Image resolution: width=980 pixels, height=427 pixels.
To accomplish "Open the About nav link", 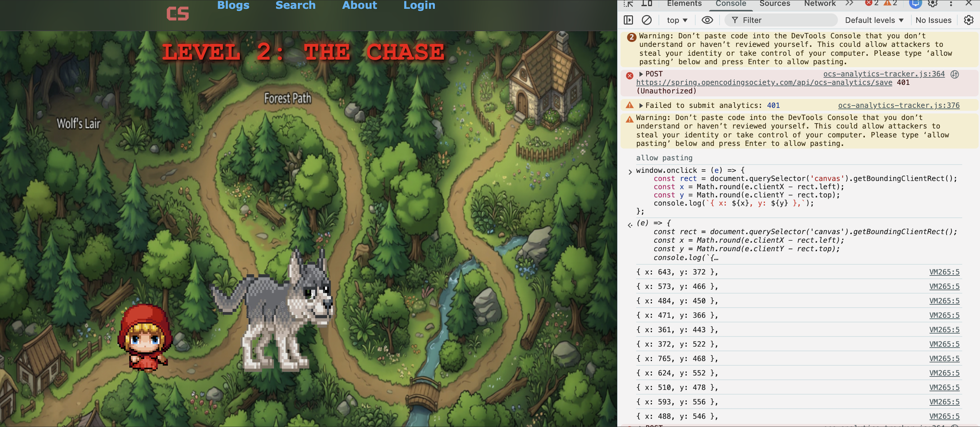I will pyautogui.click(x=359, y=5).
